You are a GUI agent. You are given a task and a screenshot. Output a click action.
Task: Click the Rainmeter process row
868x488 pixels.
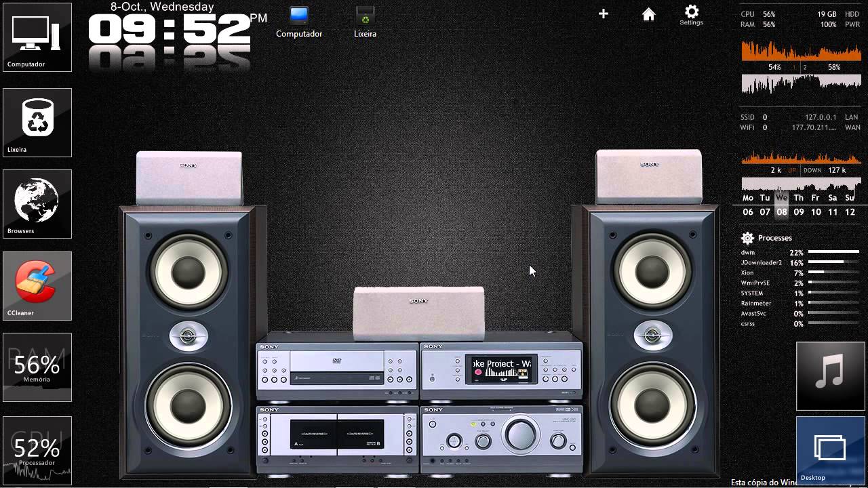coord(800,303)
